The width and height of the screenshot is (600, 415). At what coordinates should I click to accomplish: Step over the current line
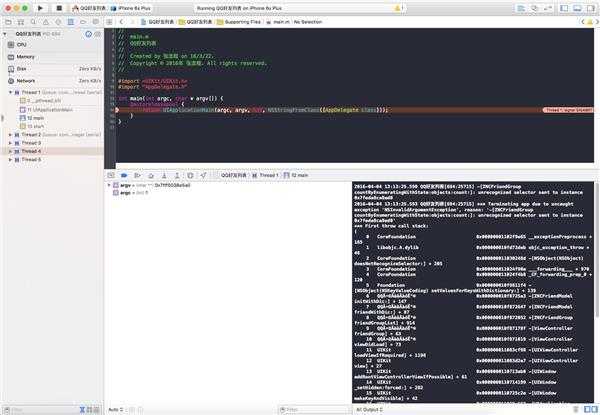click(x=151, y=175)
